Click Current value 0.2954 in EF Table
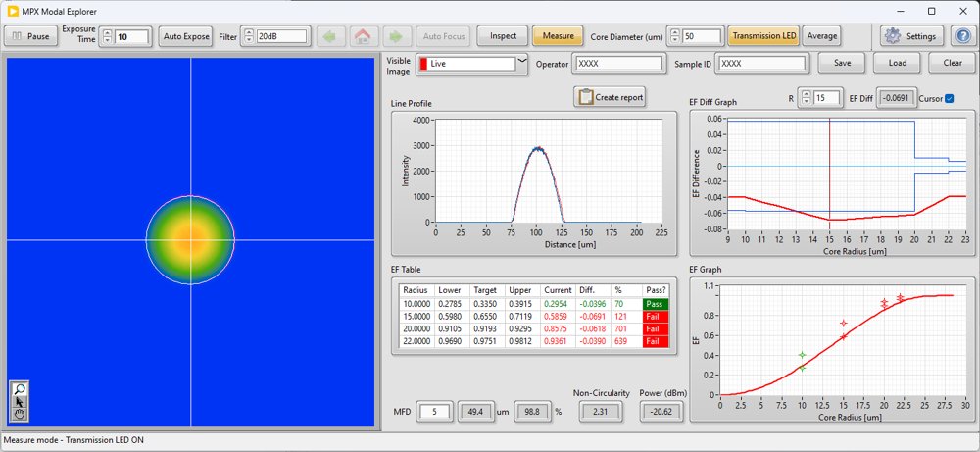Image resolution: width=980 pixels, height=452 pixels. tap(556, 303)
